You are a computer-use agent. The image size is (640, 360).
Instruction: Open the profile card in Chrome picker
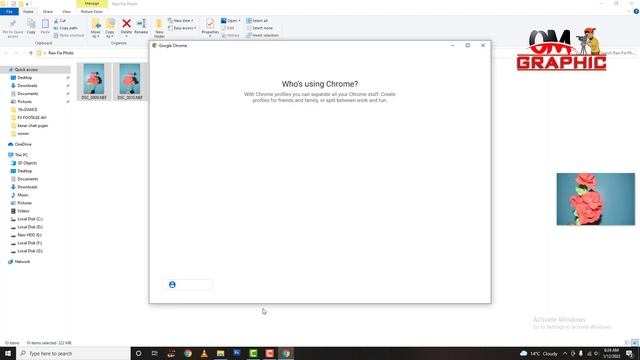click(x=188, y=284)
